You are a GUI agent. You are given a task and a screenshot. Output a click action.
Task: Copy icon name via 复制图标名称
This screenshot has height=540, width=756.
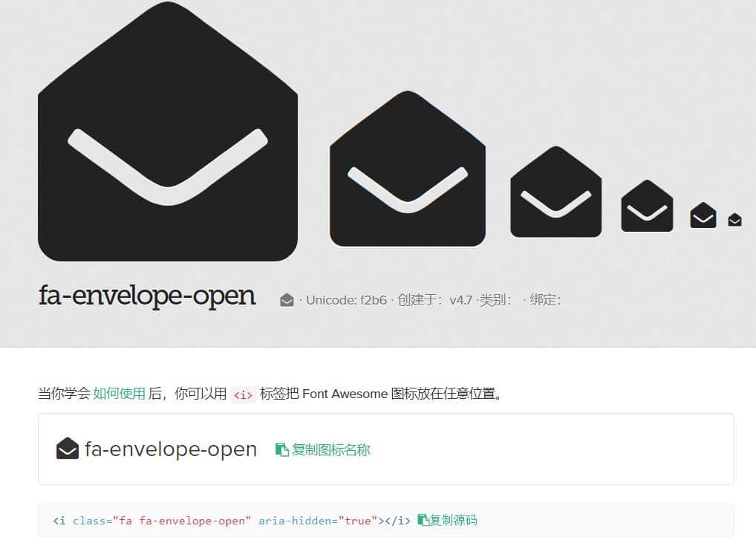pos(322,450)
